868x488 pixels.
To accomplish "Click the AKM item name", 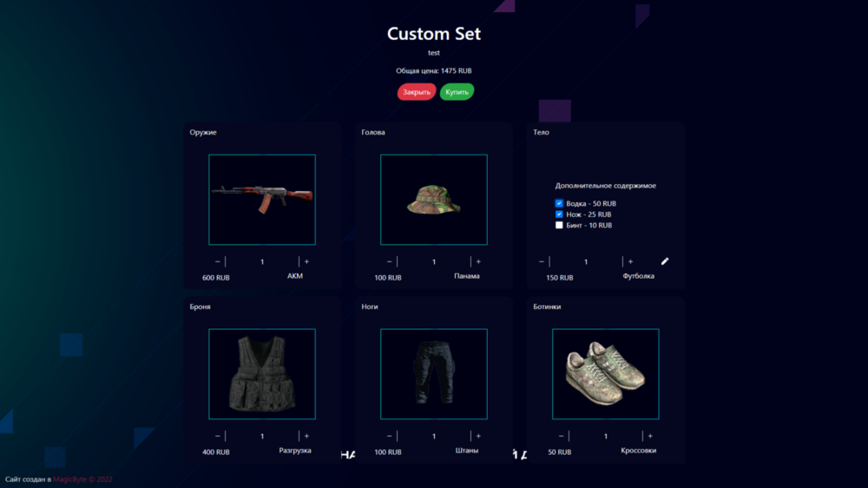I will point(295,276).
